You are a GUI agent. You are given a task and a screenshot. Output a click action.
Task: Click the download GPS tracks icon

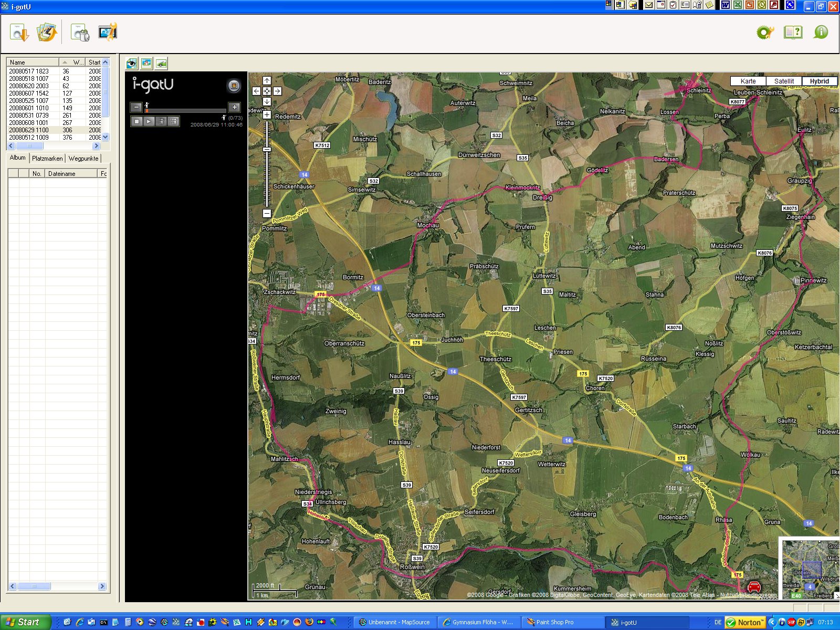click(x=19, y=32)
